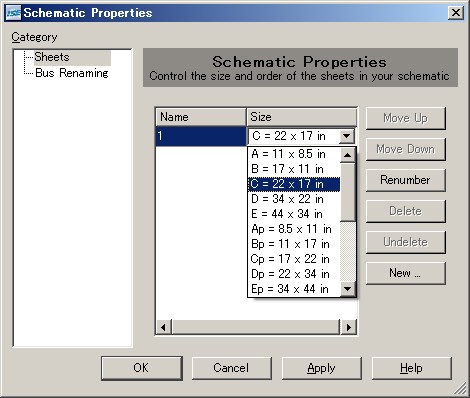Click the ISE application icon in title bar
This screenshot has height=398, width=470.
tap(14, 13)
